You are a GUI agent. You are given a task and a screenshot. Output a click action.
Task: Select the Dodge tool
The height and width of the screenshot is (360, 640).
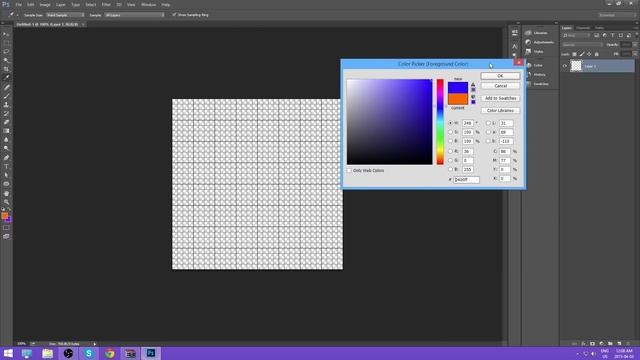tap(6, 148)
